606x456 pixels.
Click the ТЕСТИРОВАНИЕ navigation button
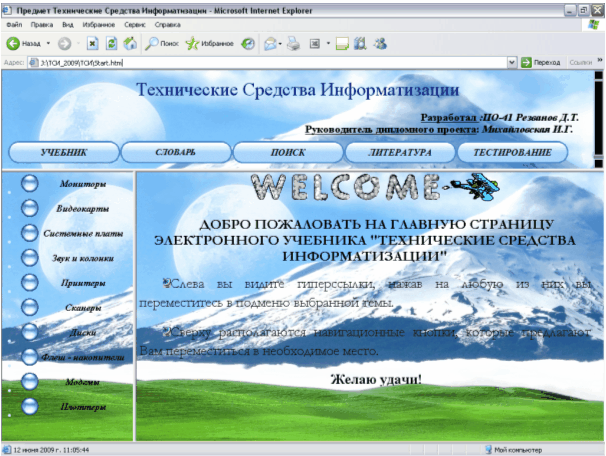[513, 152]
